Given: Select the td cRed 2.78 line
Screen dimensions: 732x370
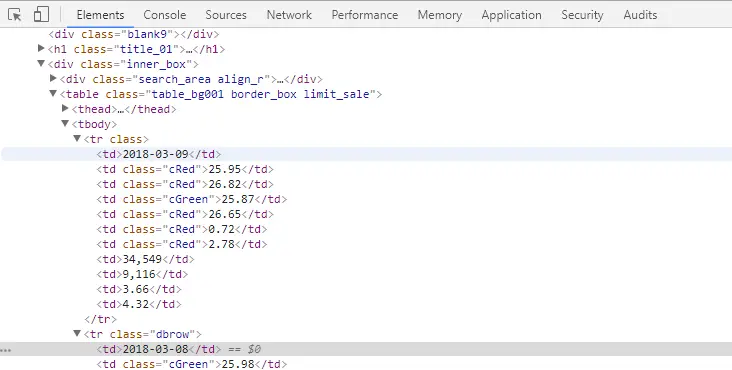Looking at the screenshot, I should click(182, 244).
